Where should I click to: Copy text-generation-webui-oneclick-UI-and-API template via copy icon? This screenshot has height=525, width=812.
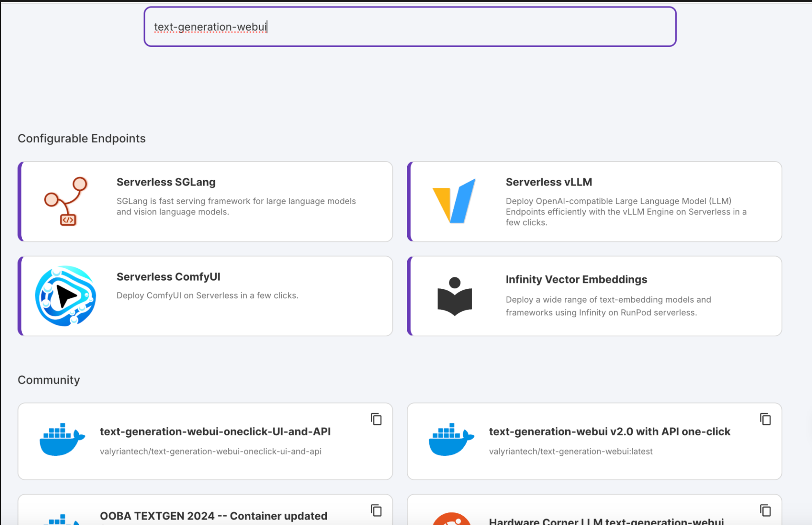(x=376, y=419)
